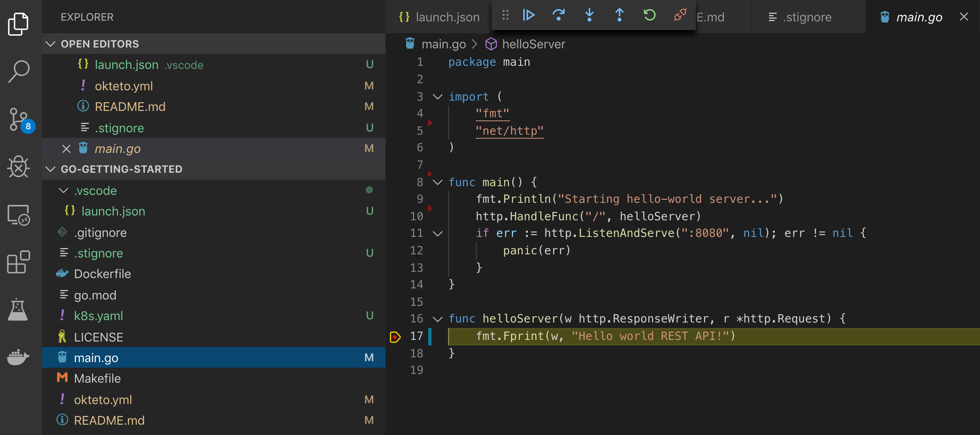Open the Extensions view
980x435 pixels.
pos(19,262)
